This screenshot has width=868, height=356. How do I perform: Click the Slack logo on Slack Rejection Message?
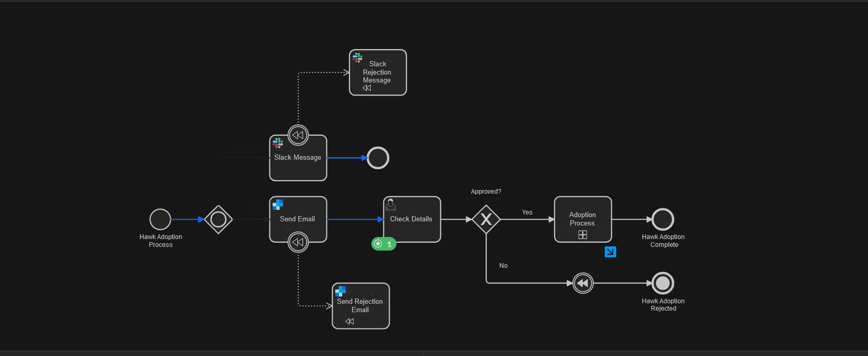click(x=357, y=57)
